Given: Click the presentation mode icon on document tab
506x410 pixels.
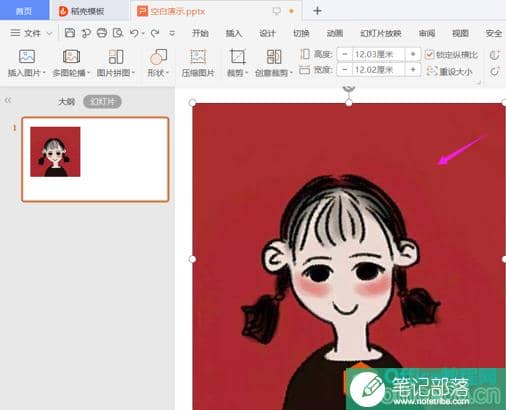Looking at the screenshot, I should pyautogui.click(x=276, y=11).
